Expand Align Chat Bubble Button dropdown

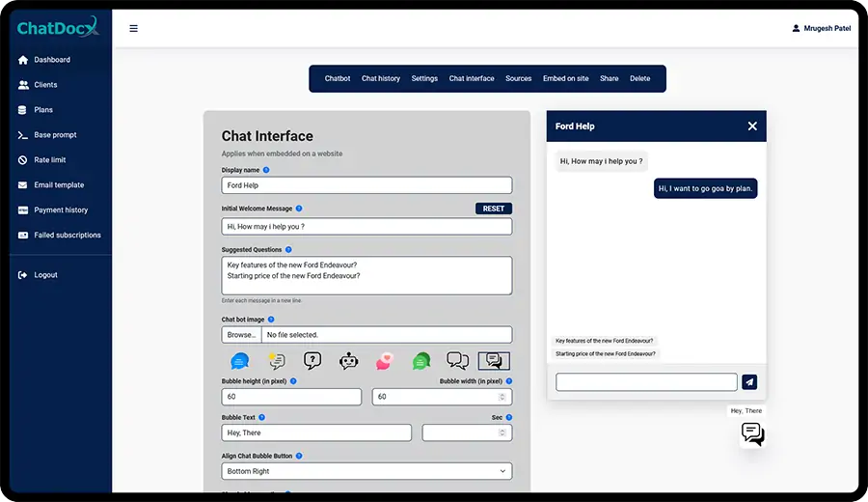pos(366,471)
